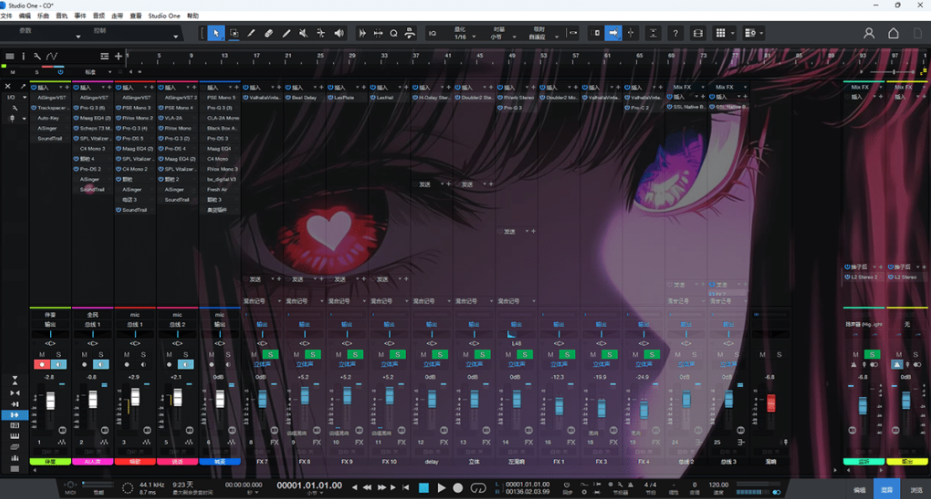This screenshot has height=499, width=931.
Task: Open the track list icon beside add button
Action: point(104,56)
